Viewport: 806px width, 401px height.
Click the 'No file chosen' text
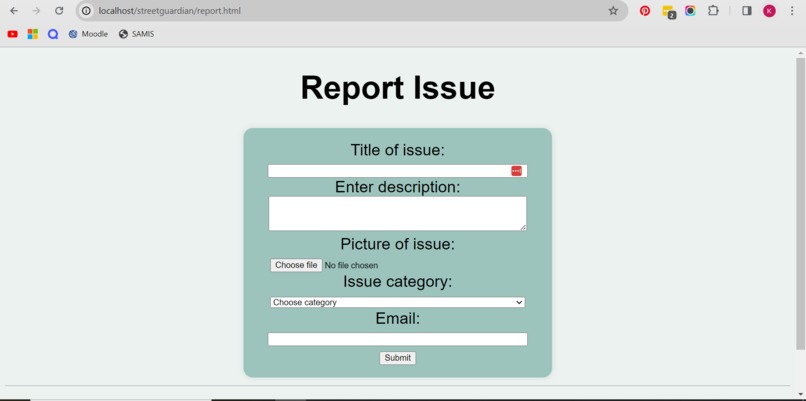[351, 265]
